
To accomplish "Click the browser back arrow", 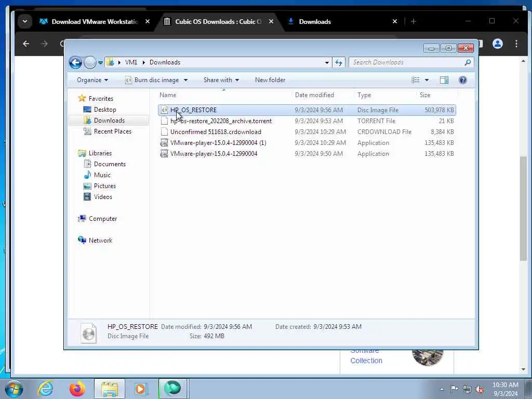I will pyautogui.click(x=26, y=44).
